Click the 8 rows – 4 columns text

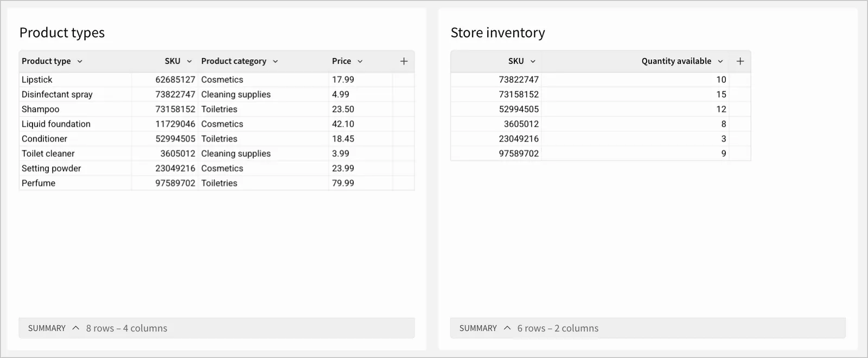[x=126, y=328]
